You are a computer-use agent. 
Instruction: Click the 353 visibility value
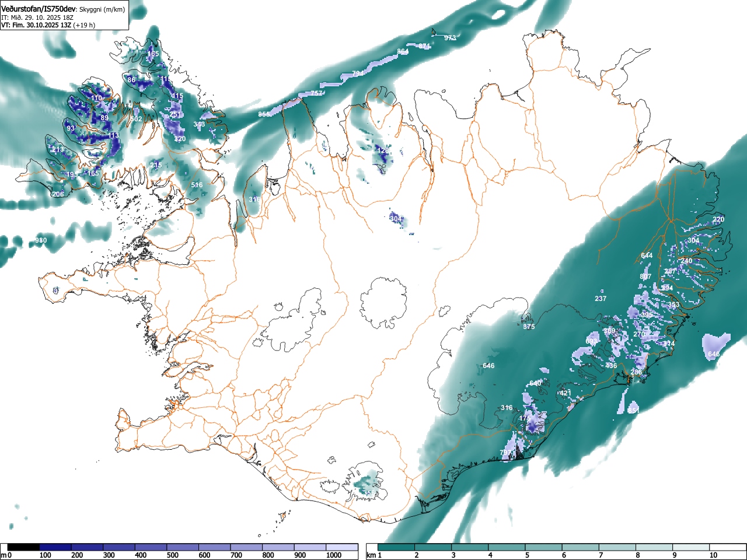(673, 305)
